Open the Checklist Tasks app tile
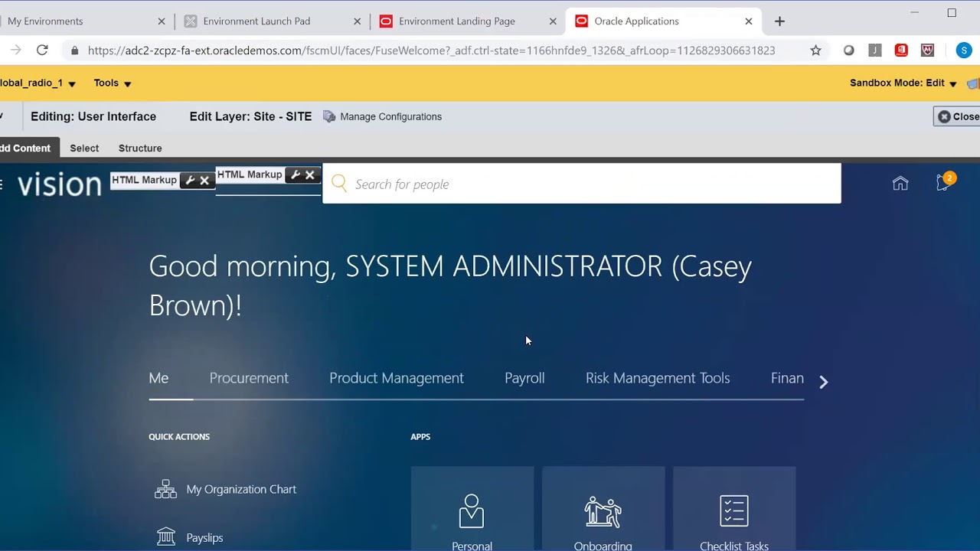 click(734, 509)
